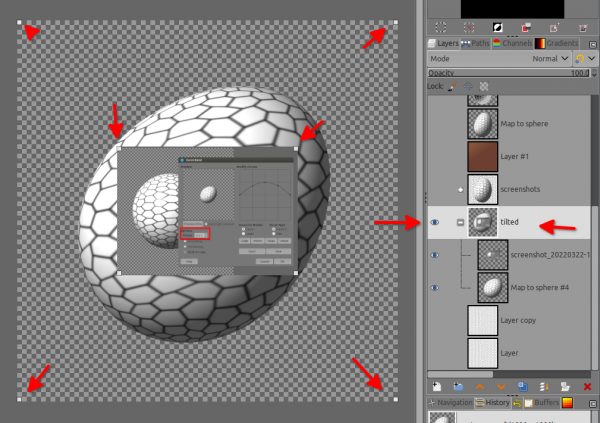Hide the tilted layer group
This screenshot has width=600, height=423.
pyautogui.click(x=435, y=222)
